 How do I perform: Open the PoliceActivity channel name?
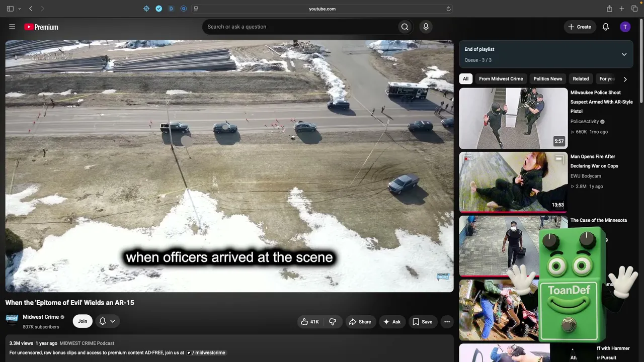coord(585,122)
